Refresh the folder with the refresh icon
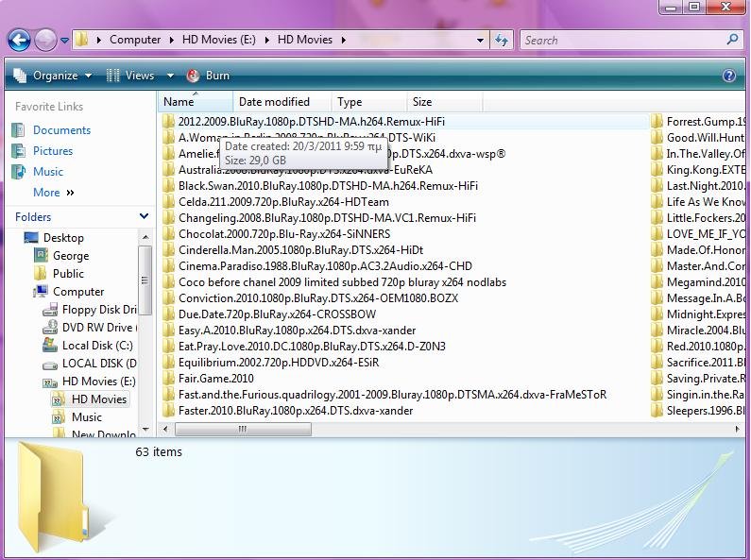The image size is (751, 560). click(x=502, y=41)
